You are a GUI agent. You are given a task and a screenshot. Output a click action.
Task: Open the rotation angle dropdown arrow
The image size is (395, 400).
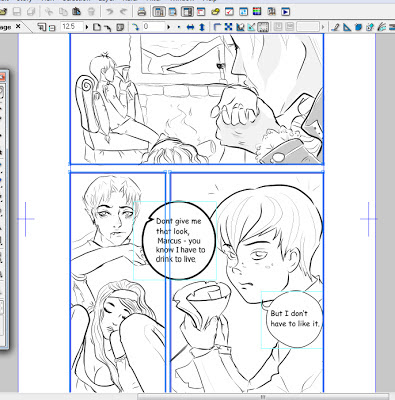pyautogui.click(x=168, y=27)
